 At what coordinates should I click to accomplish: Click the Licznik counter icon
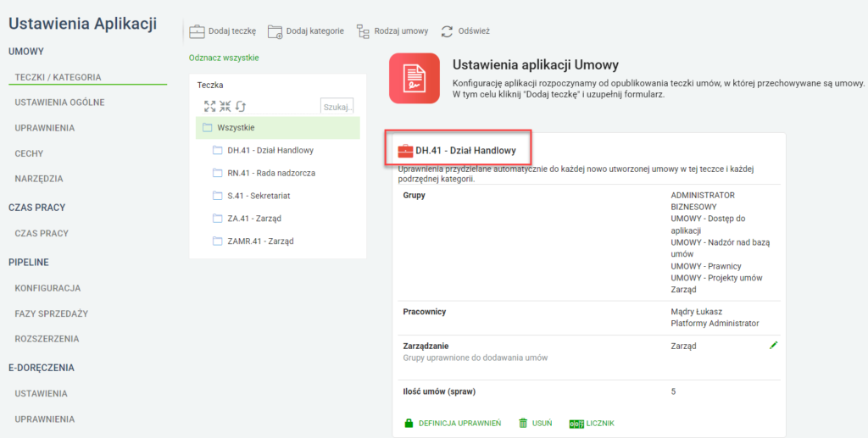[x=576, y=424]
